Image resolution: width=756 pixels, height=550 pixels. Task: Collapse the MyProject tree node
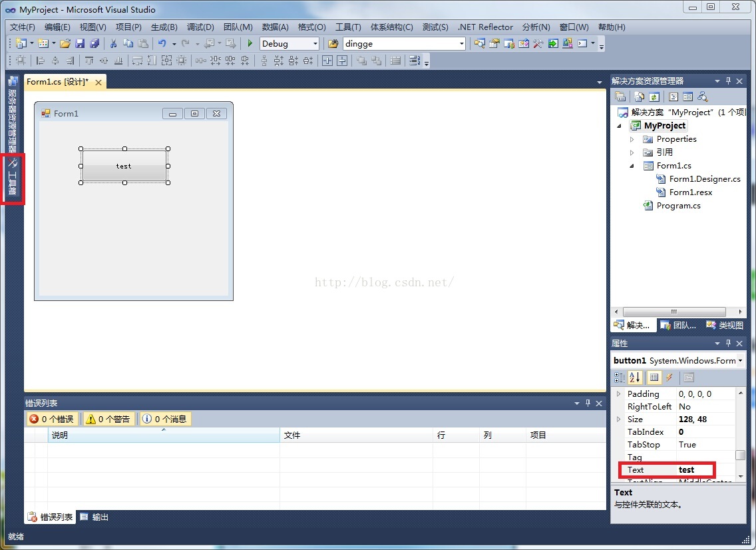620,126
